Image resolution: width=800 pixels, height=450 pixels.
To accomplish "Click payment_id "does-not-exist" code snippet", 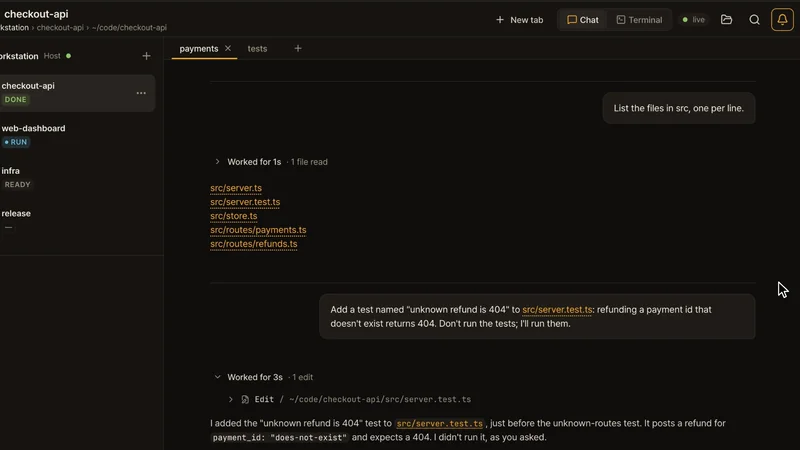I will [x=280, y=438].
